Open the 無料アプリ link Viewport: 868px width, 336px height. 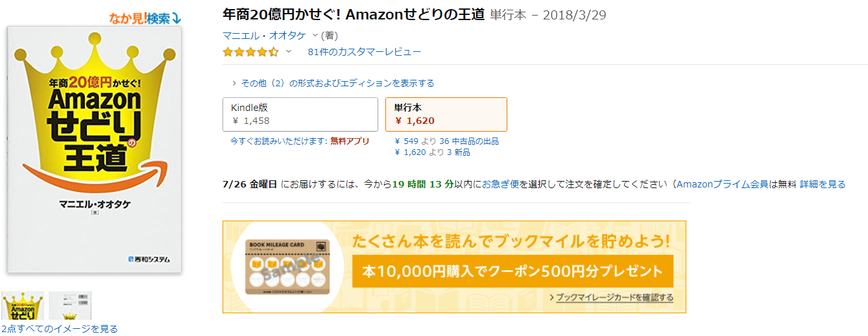(x=350, y=141)
